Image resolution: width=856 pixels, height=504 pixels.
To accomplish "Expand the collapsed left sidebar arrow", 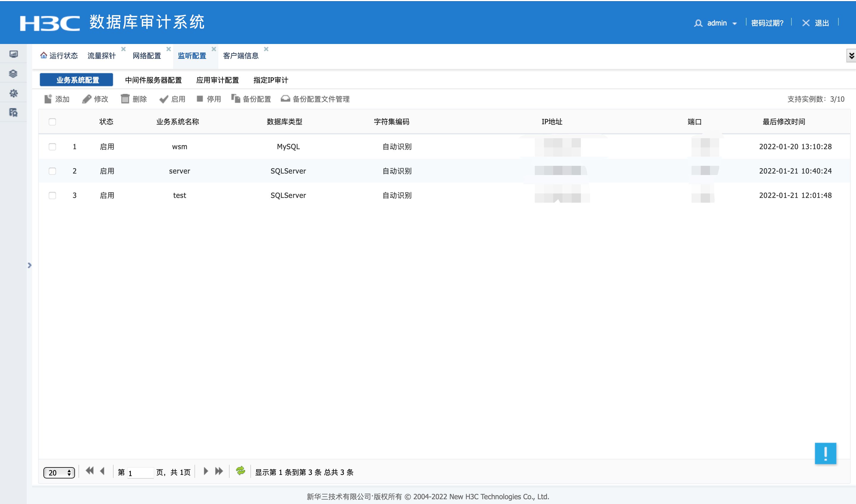I will pos(29,265).
